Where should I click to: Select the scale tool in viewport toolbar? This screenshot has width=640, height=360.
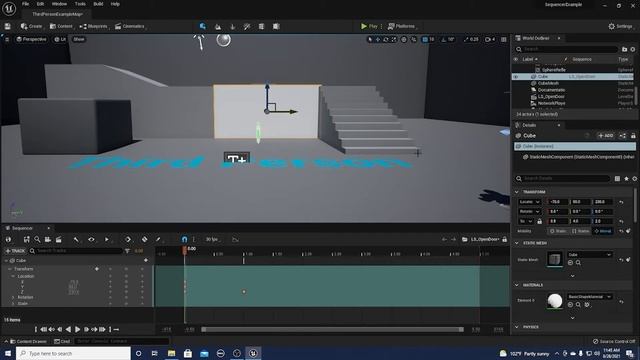pos(393,39)
